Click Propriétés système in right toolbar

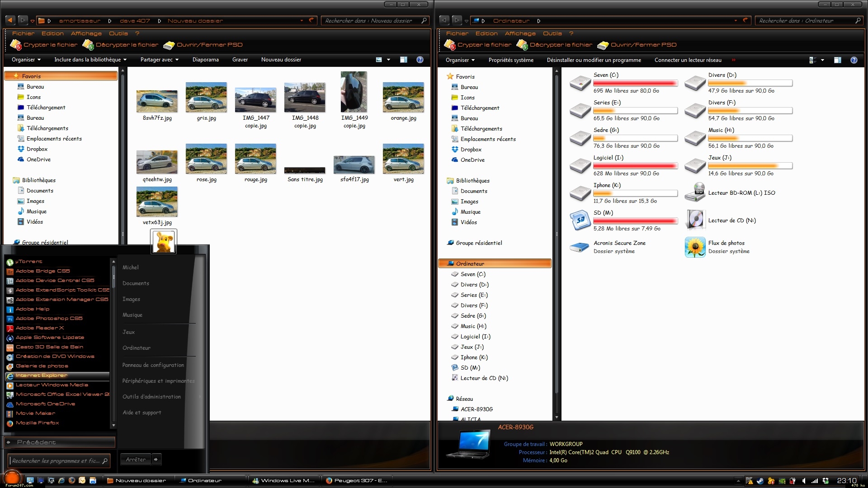coord(510,60)
